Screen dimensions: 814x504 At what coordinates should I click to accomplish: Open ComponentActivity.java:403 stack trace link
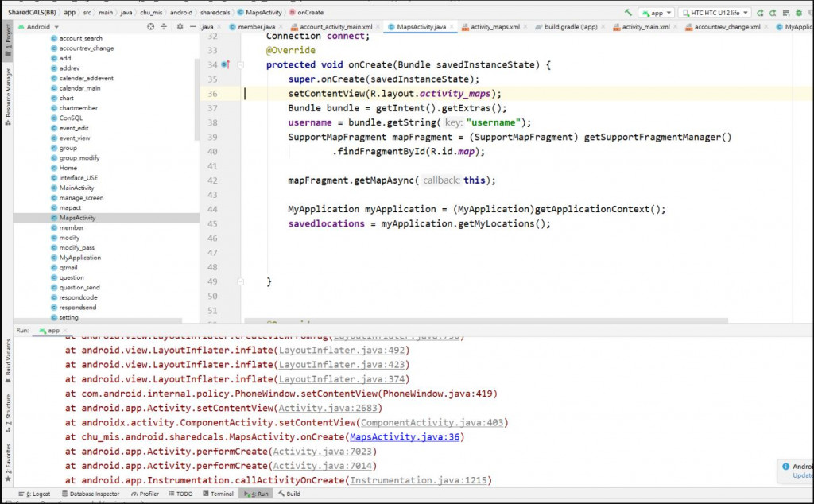point(432,422)
